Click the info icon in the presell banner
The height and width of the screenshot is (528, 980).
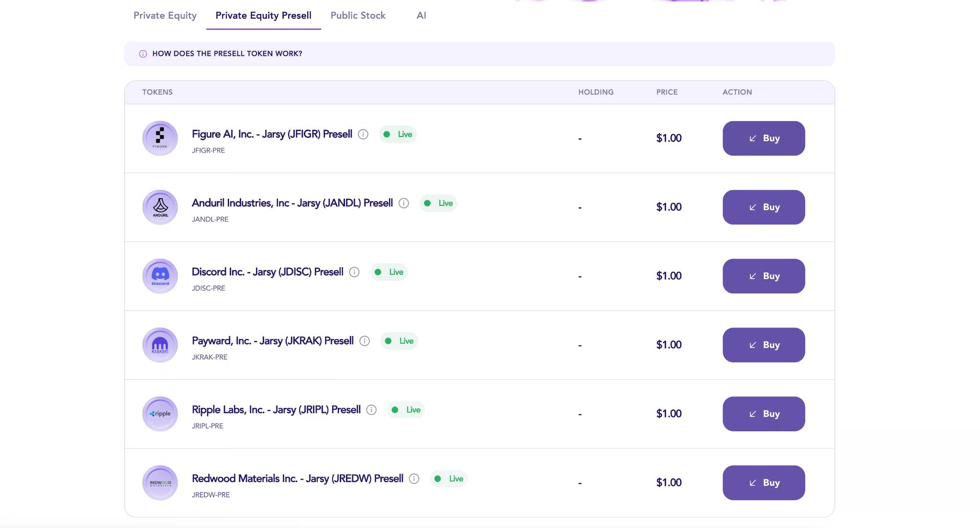142,54
